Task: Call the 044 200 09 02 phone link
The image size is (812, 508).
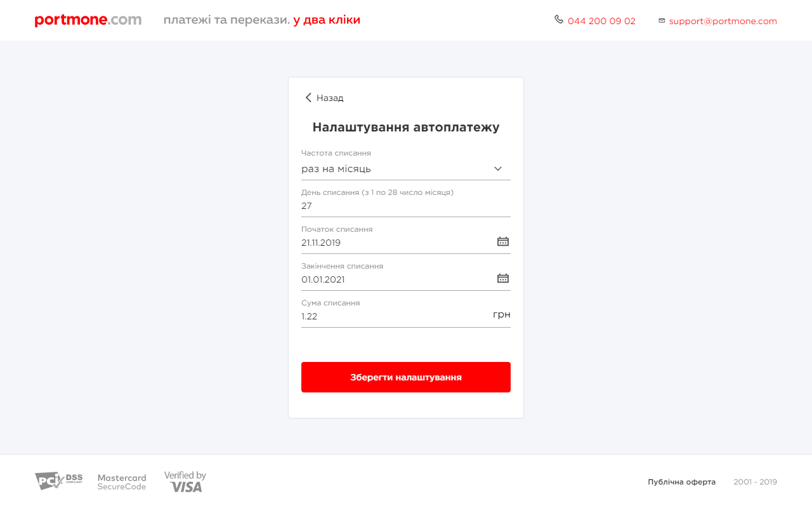Action: coord(601,21)
